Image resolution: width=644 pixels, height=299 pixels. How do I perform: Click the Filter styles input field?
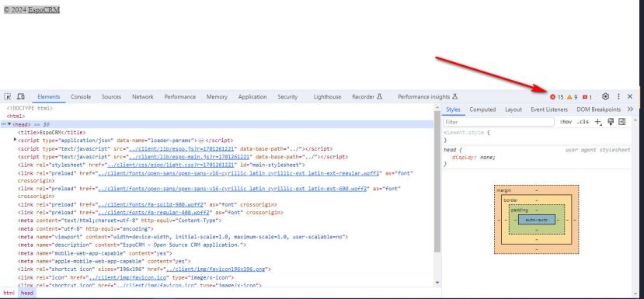(x=499, y=122)
